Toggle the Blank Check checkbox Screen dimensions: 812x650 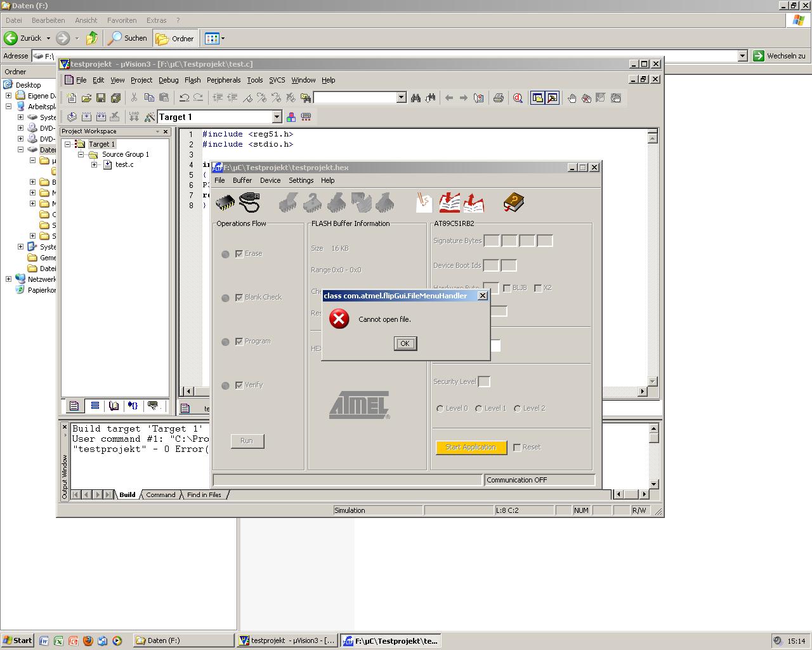click(239, 298)
